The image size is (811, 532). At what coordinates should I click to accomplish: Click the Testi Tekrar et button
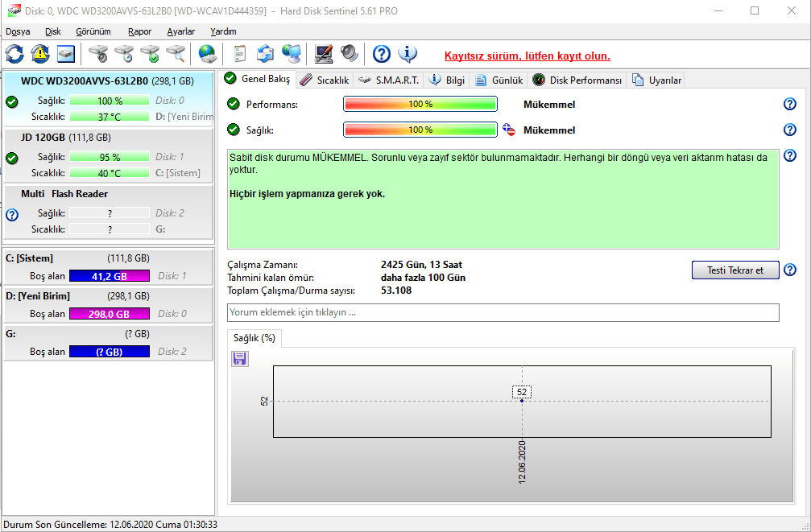(735, 270)
